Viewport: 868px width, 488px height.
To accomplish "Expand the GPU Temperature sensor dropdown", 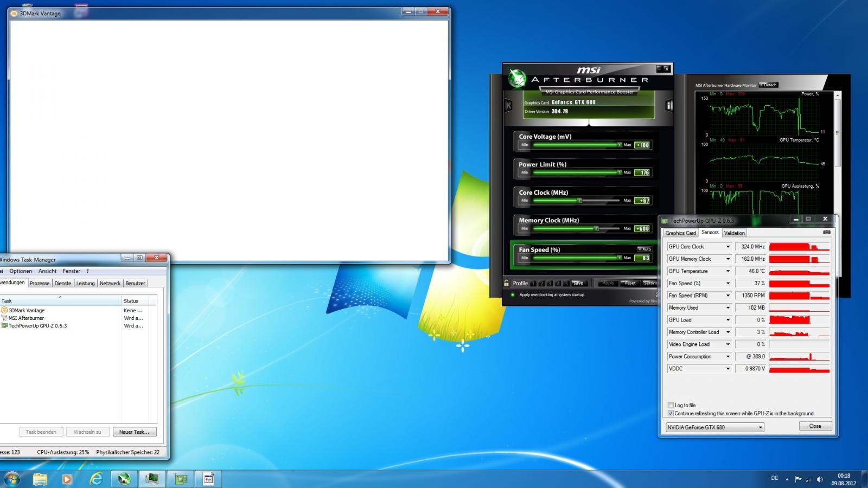I will [728, 271].
